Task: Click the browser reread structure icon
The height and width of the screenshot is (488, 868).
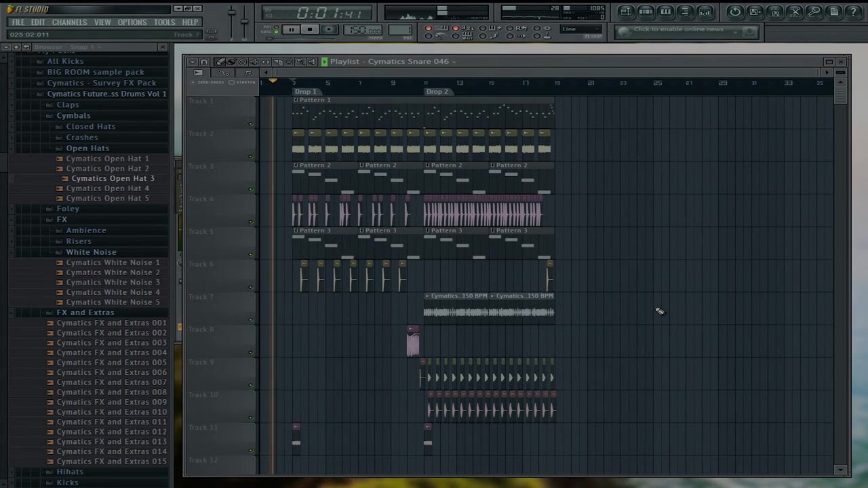Action: (26, 47)
